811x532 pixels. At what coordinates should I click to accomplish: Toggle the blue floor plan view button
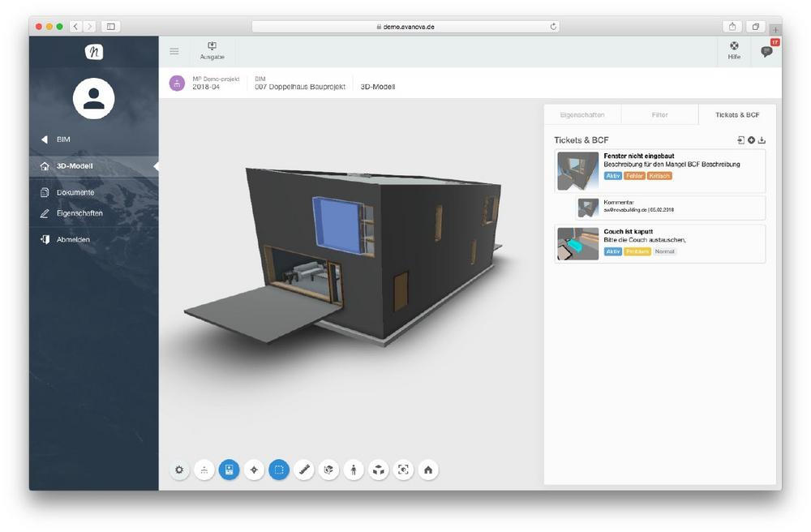pyautogui.click(x=230, y=470)
